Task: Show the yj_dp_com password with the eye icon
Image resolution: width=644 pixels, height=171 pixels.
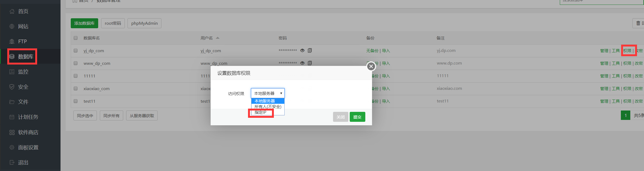Action: [302, 51]
